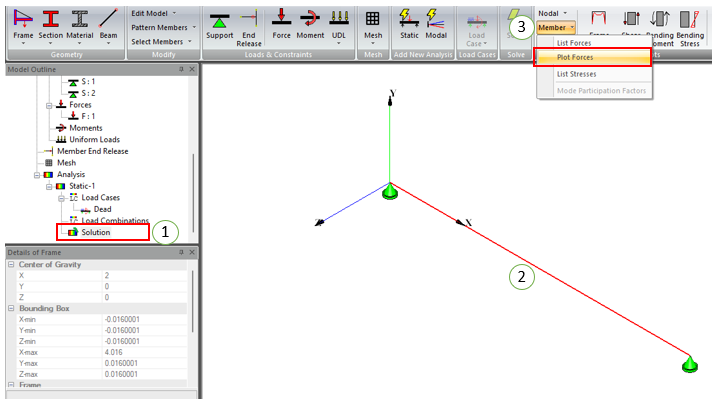The width and height of the screenshot is (717, 405).
Task: Select List Stresses menu entry
Action: pos(576,74)
